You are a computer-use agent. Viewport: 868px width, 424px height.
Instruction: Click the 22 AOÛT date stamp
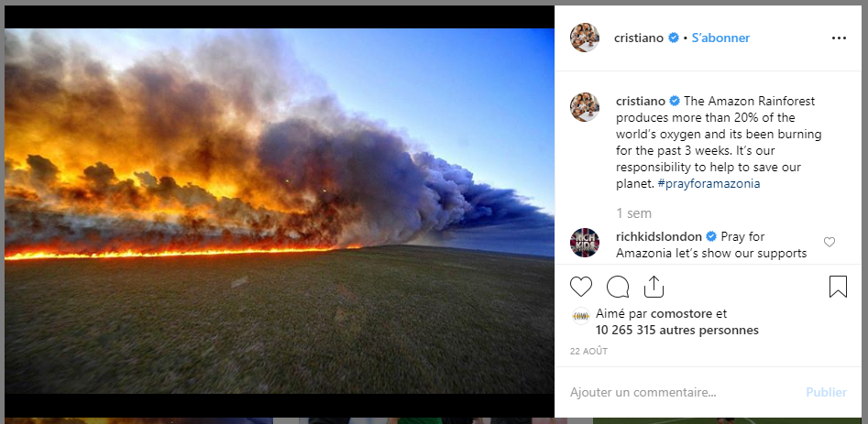(588, 352)
